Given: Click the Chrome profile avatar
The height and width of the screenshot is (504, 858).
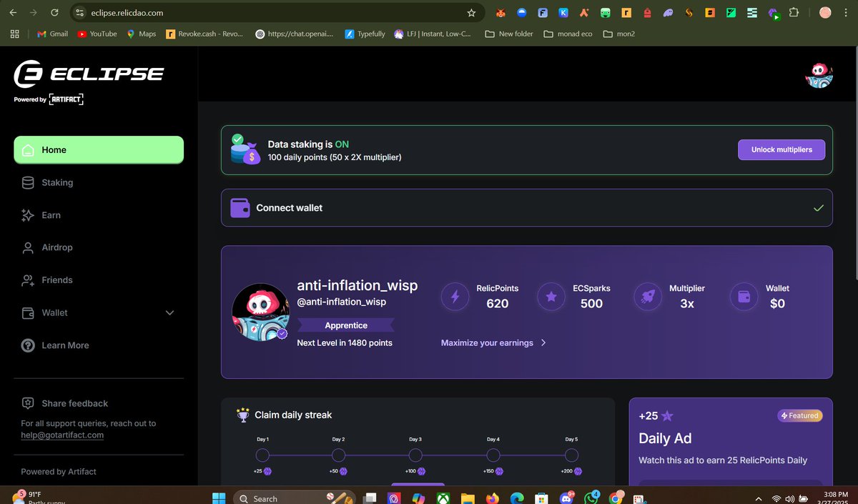Looking at the screenshot, I should tap(825, 13).
